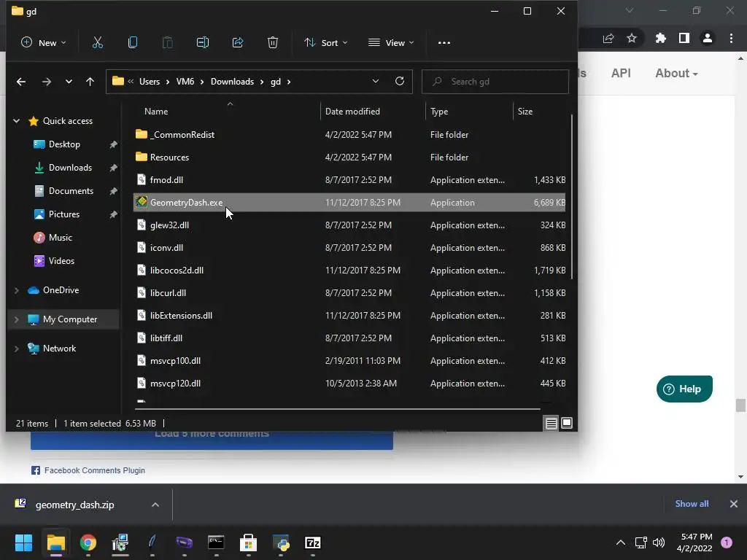Open the About menu on webpage
Screen dimensions: 747x560
(x=676, y=74)
